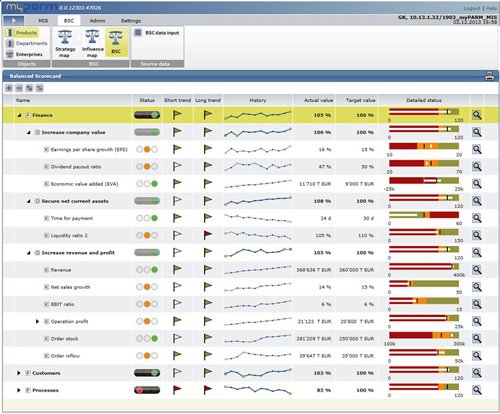Print the Balanced Scorecard
The height and width of the screenshot is (414, 500).
pyautogui.click(x=489, y=76)
